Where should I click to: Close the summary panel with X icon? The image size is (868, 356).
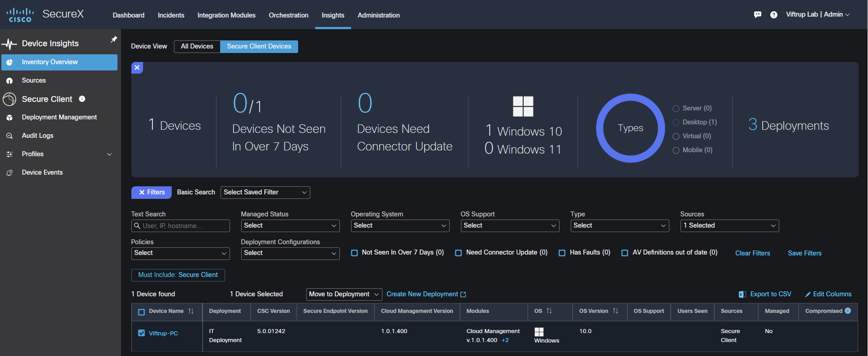tap(137, 67)
